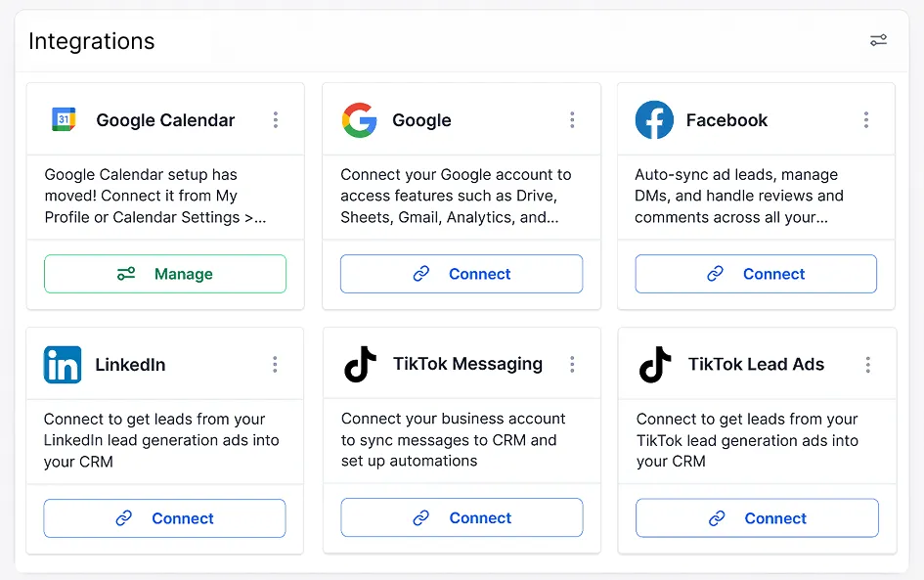
Task: Open the Integrations filter settings icon
Action: (x=879, y=40)
